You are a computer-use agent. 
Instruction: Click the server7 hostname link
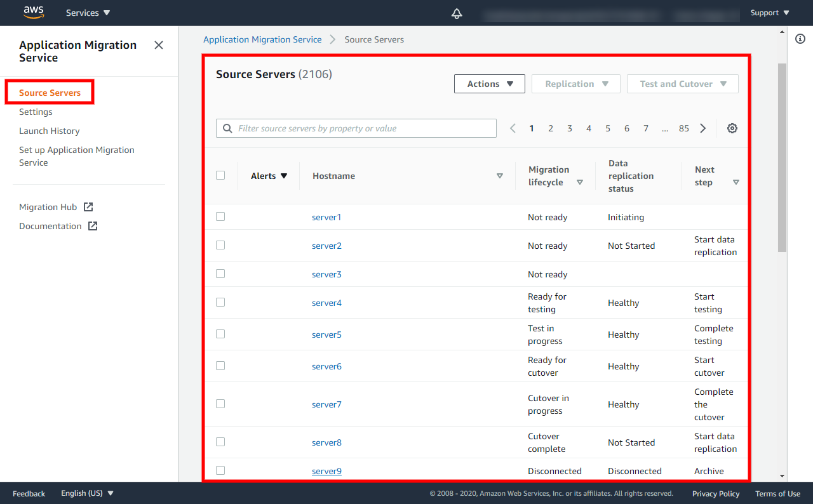(326, 404)
